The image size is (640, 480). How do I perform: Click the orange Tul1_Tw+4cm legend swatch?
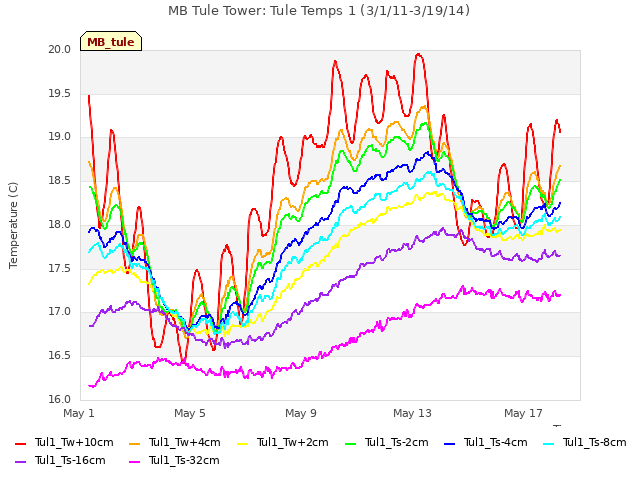(134, 444)
